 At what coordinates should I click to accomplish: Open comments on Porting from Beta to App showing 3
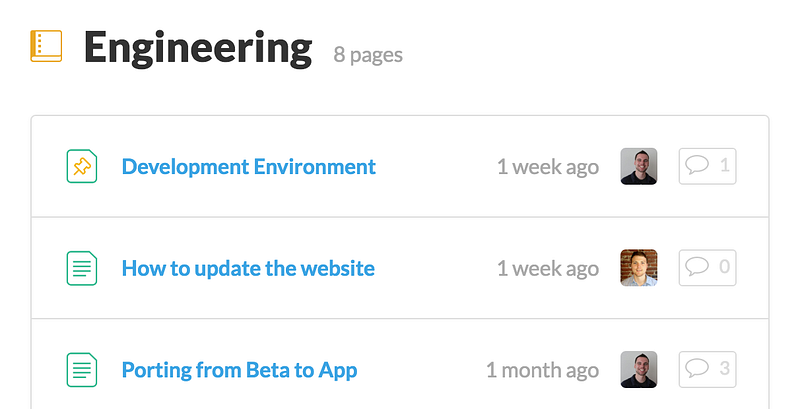[707, 369]
